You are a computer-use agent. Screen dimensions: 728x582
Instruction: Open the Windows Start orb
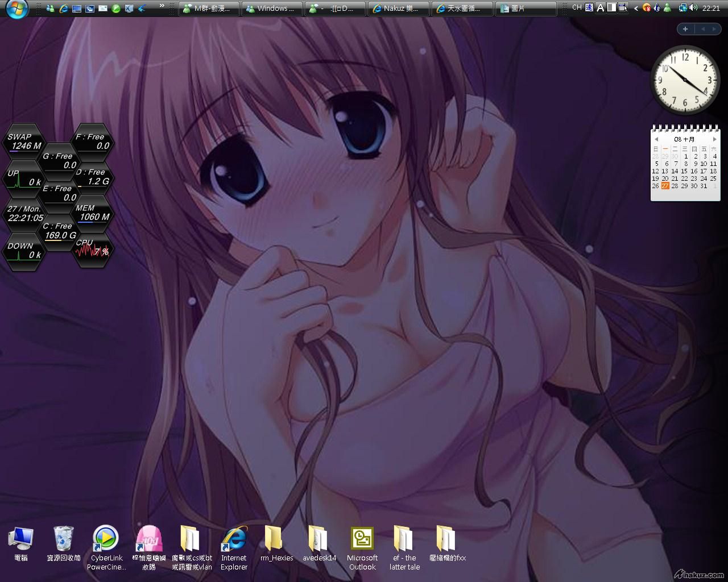pyautogui.click(x=17, y=9)
